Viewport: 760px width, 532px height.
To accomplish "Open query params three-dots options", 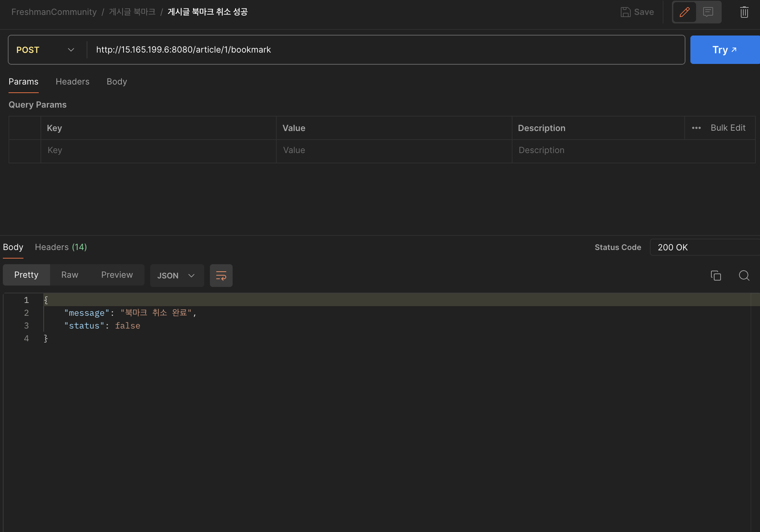I will coord(696,128).
